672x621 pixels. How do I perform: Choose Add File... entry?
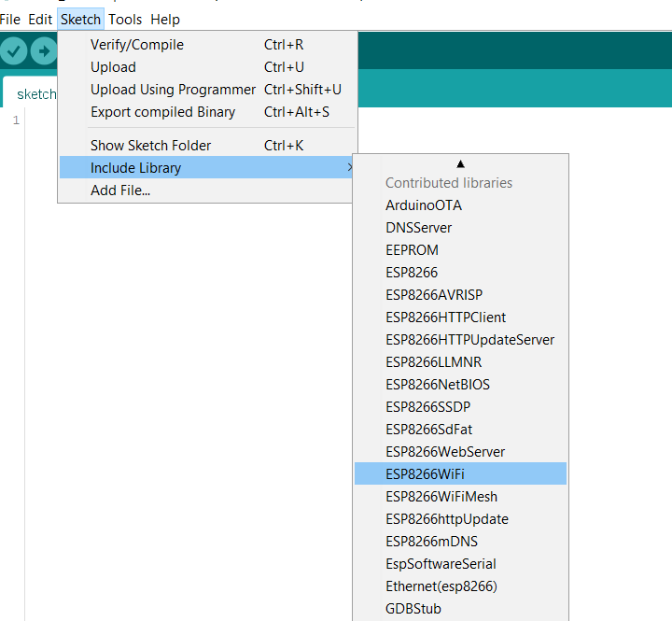tap(206, 190)
